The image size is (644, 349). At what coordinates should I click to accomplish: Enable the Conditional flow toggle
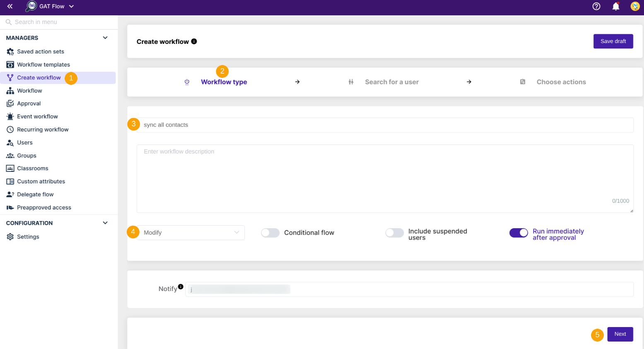[x=270, y=233]
